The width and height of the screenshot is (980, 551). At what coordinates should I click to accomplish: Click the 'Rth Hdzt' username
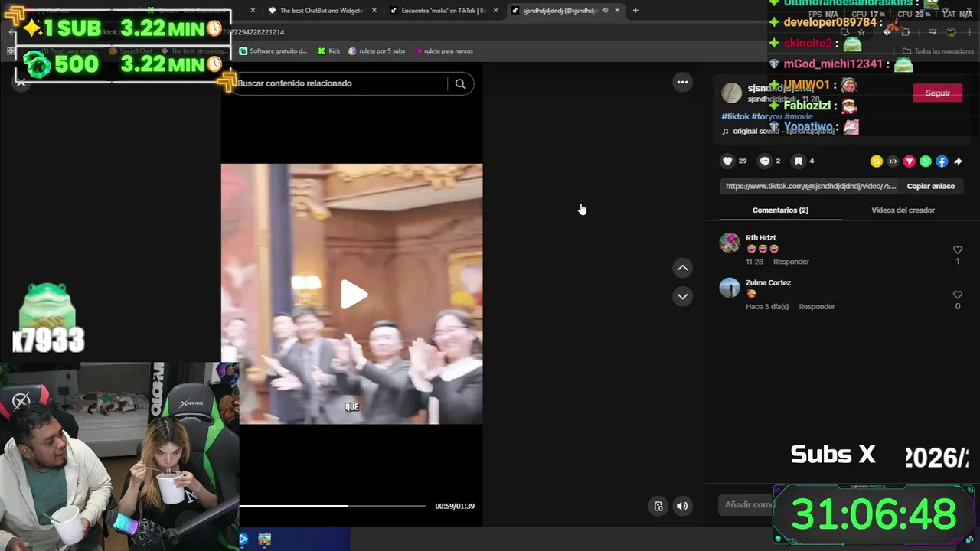pos(760,238)
